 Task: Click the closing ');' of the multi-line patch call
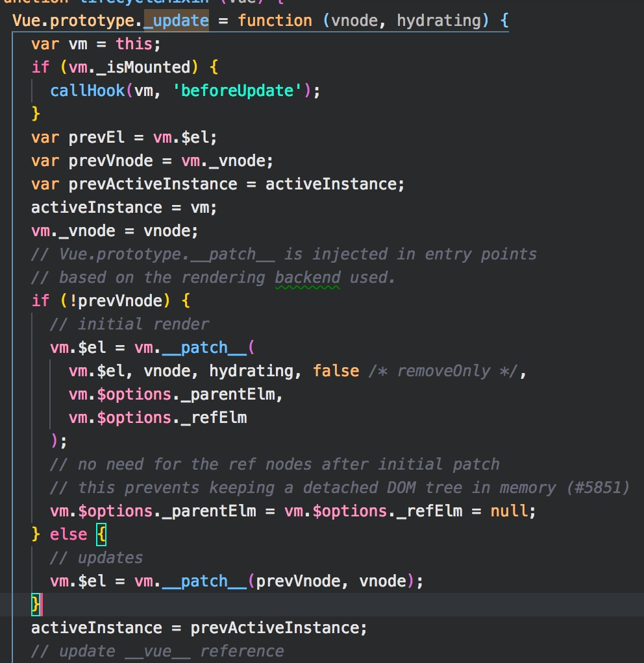pyautogui.click(x=59, y=441)
